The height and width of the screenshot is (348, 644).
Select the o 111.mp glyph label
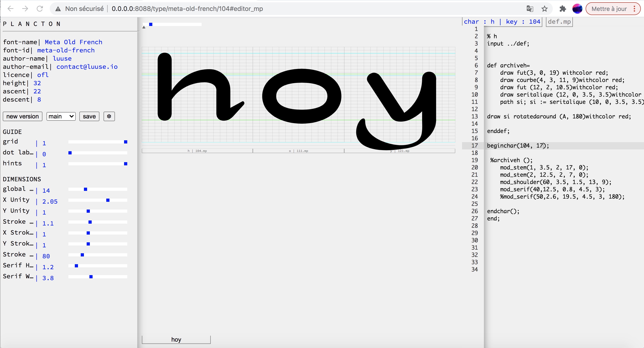pyautogui.click(x=298, y=151)
